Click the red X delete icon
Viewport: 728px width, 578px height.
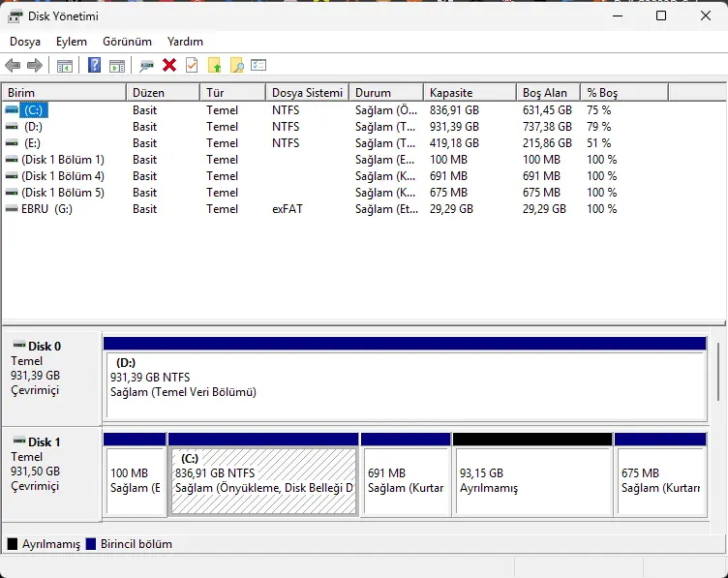(x=169, y=66)
